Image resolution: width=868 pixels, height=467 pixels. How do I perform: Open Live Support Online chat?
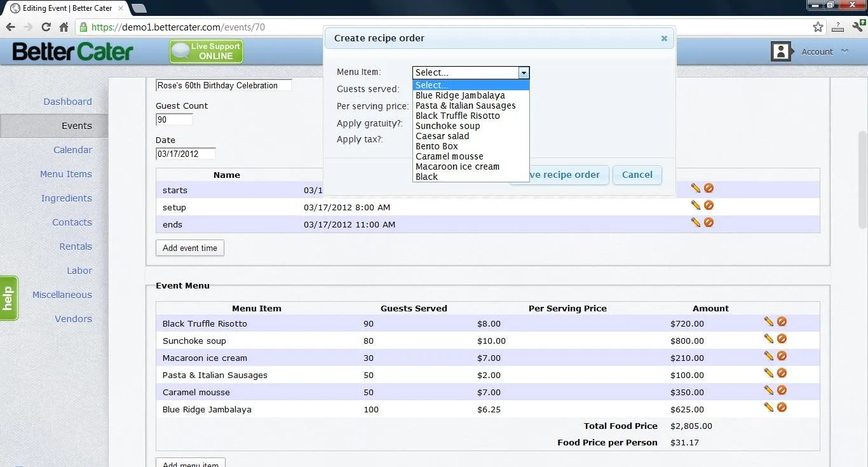tap(207, 51)
